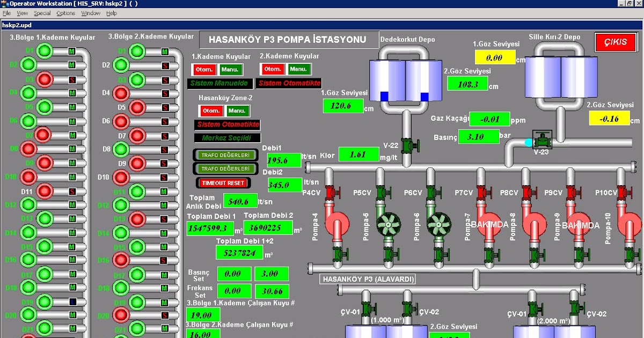Open the Options menu

pos(65,13)
